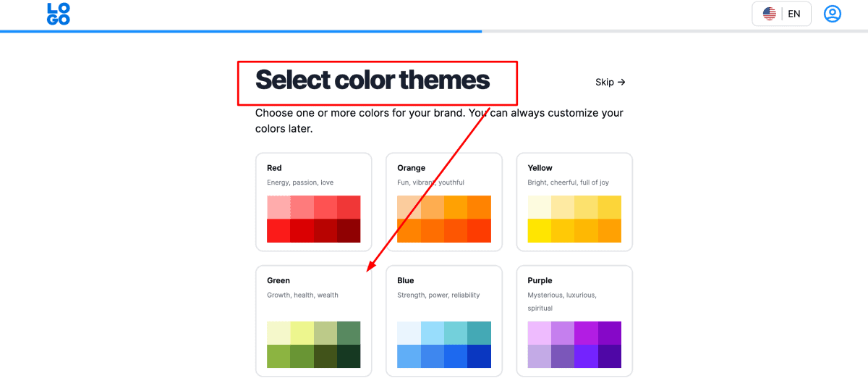The image size is (868, 386).
Task: Open the EN language selector
Action: [x=782, y=14]
